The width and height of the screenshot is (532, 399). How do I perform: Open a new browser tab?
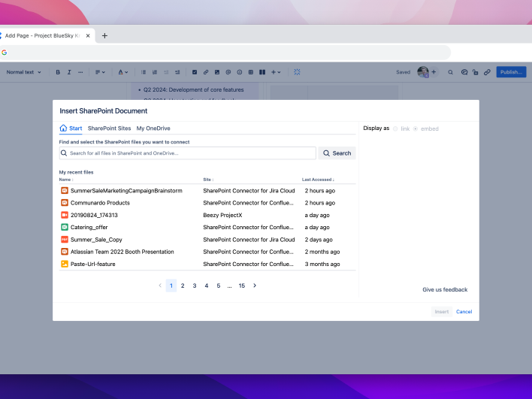point(104,35)
